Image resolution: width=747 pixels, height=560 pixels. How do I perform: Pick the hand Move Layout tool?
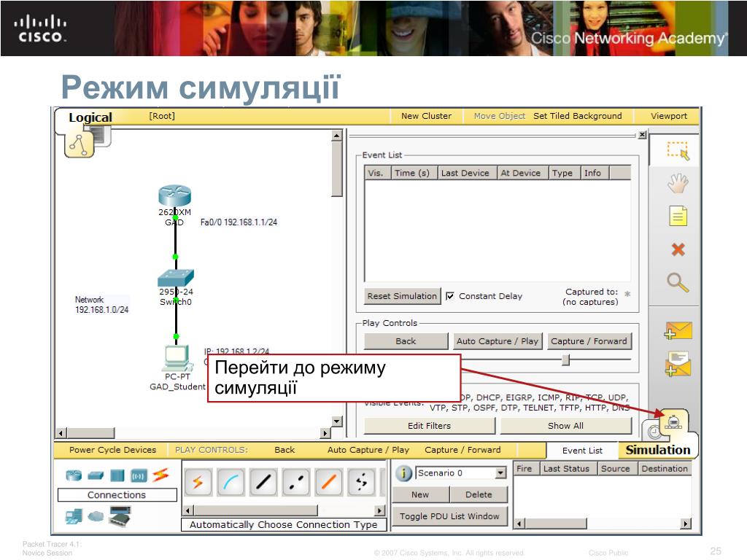(678, 183)
